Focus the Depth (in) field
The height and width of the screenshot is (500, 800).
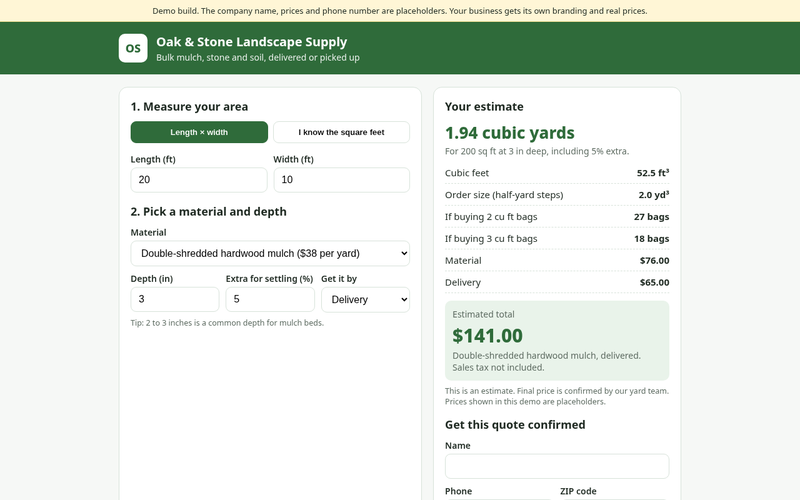point(175,299)
